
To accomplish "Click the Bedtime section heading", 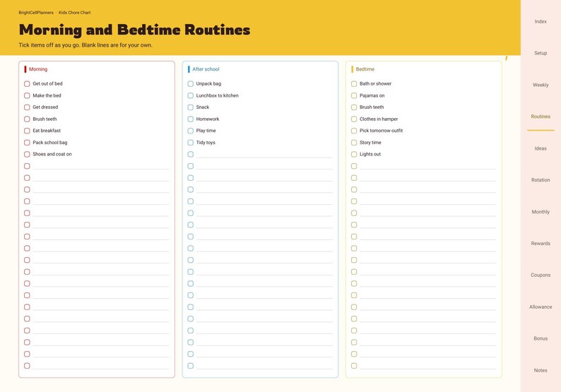I will click(x=365, y=69).
